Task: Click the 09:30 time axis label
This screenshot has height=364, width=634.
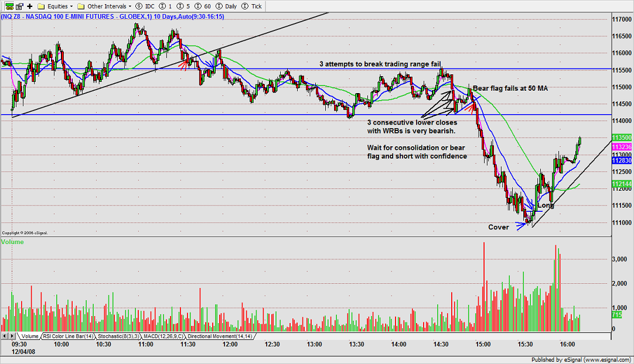Action: [19, 344]
